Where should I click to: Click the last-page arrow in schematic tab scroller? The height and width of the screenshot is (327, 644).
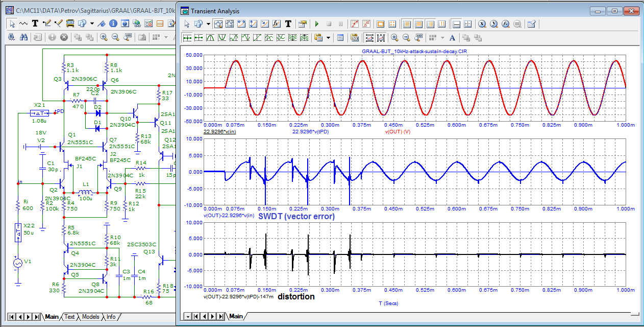point(36,317)
